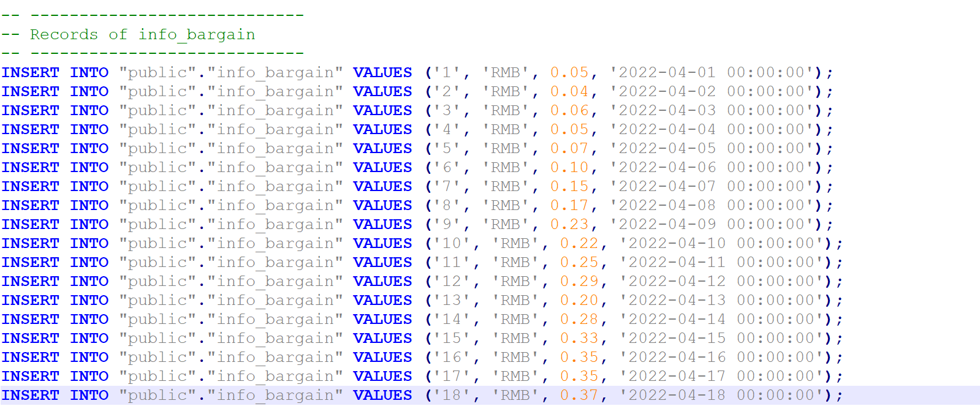Click the value 0.04 in record '2'
Screen dimensions: 980x406
pos(569,91)
